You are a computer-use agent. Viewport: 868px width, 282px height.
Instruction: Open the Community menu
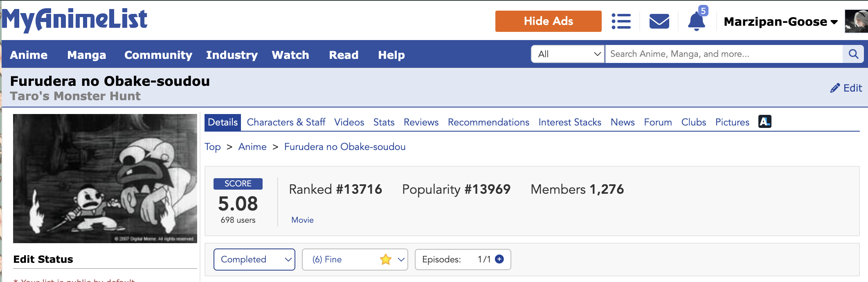(158, 55)
